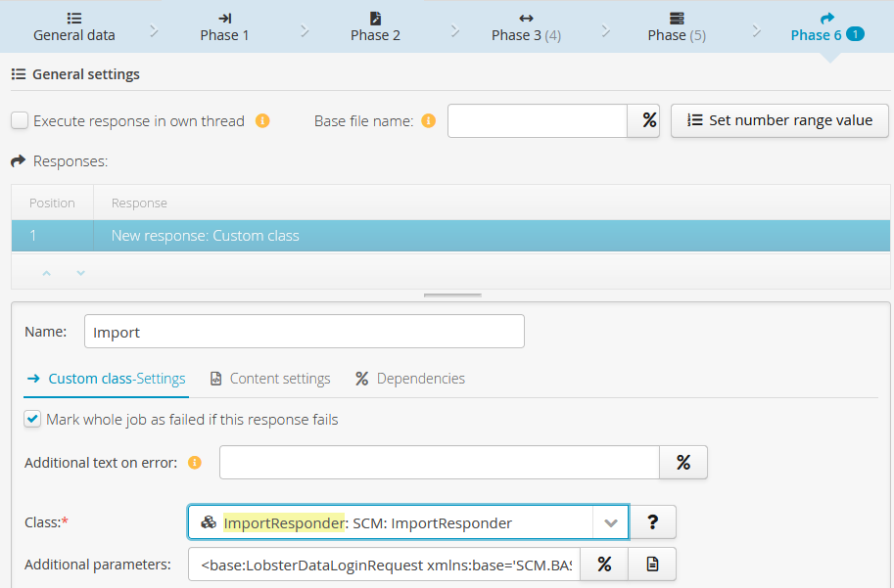
Task: Enable Execute response in own thread
Action: (x=20, y=121)
